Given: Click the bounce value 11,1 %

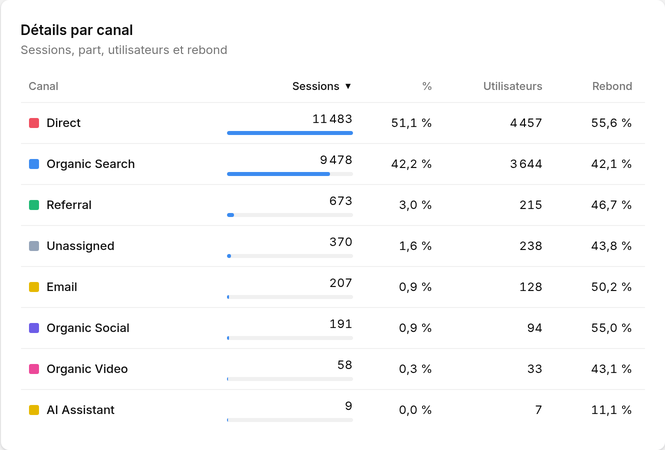Looking at the screenshot, I should 612,410.
